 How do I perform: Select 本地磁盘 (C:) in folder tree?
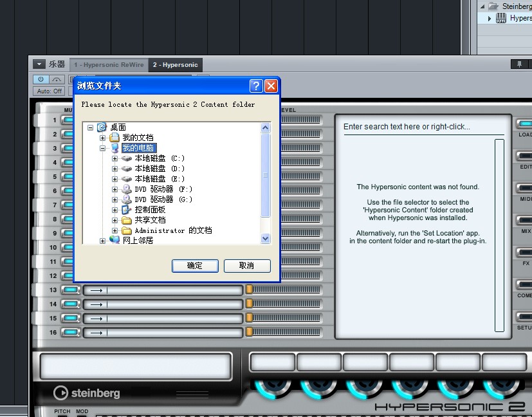[x=160, y=158]
